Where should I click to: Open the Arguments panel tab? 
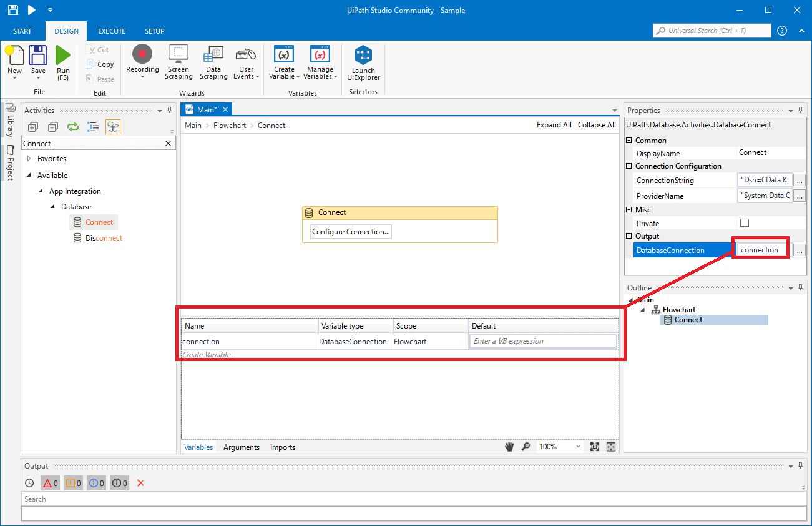(x=241, y=447)
